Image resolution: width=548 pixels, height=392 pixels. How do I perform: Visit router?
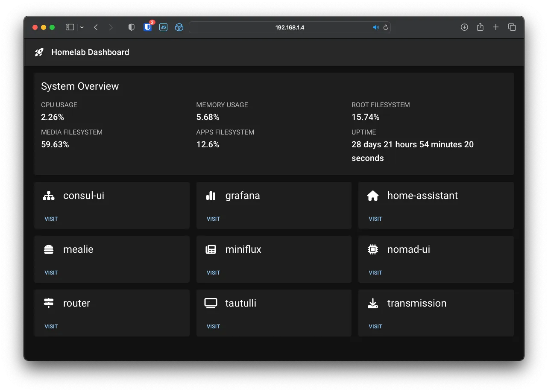51,327
